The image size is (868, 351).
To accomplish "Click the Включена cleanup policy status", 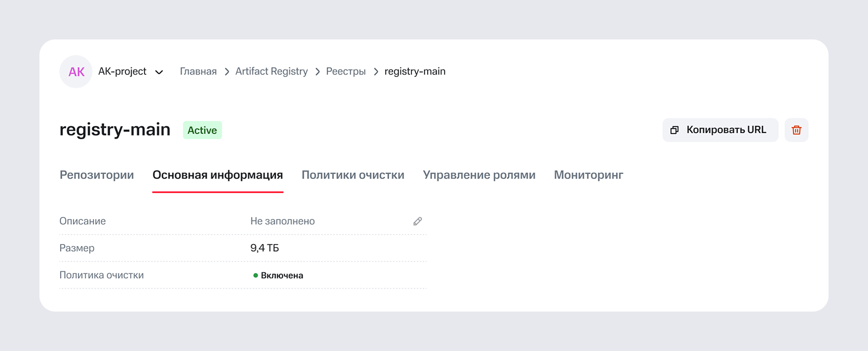I will (x=281, y=276).
